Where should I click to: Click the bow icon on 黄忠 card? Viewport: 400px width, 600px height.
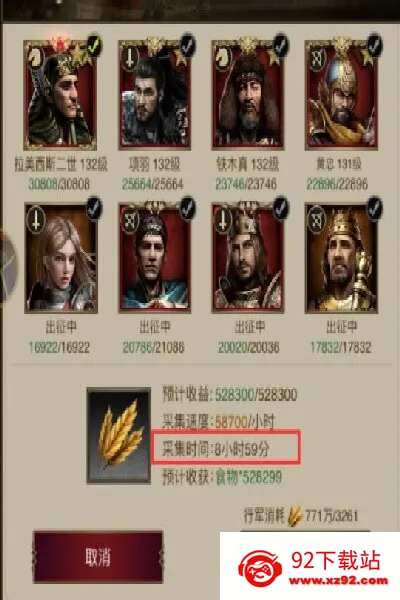coord(317,58)
